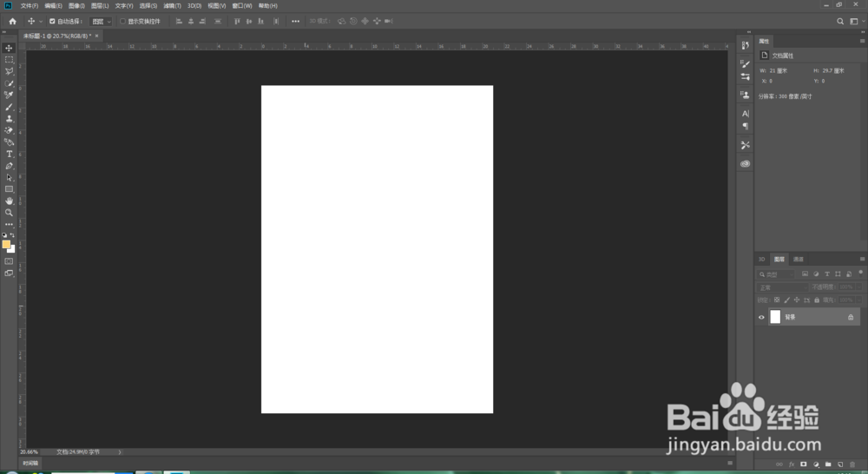Open the tool presets crossed-tools icon
Viewport: 868px width, 474px height.
[745, 145]
